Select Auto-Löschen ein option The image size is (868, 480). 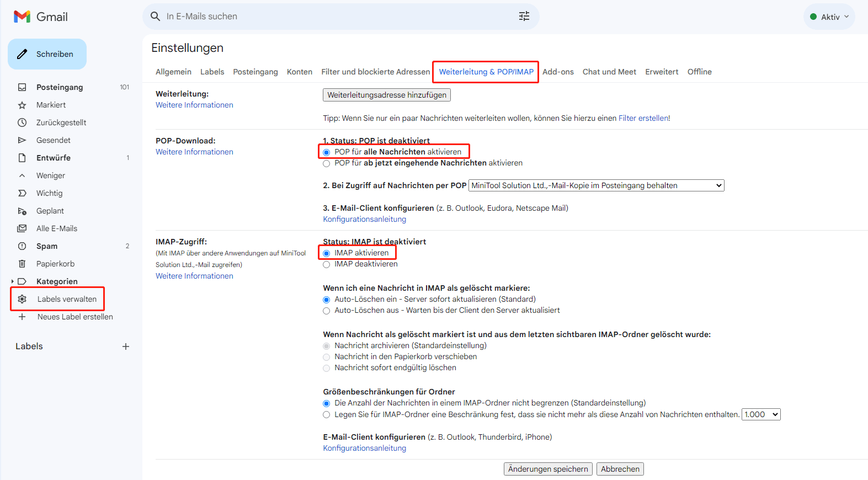327,300
